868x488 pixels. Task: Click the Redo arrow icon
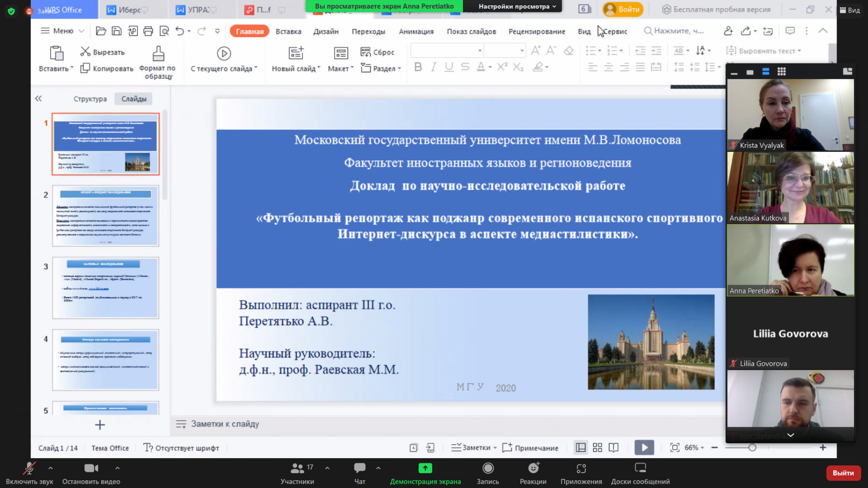[x=202, y=31]
